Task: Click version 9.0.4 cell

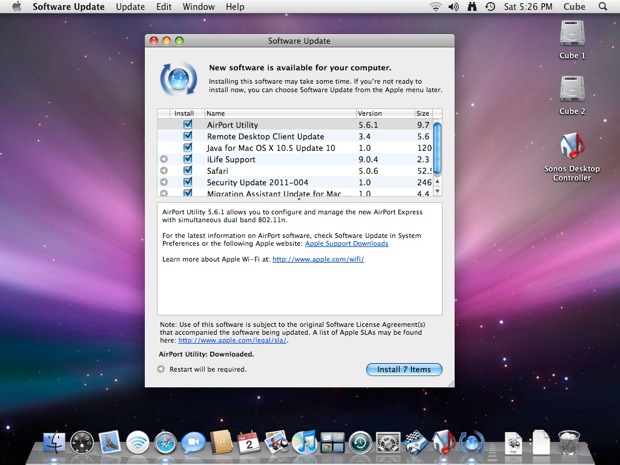Action: (368, 159)
